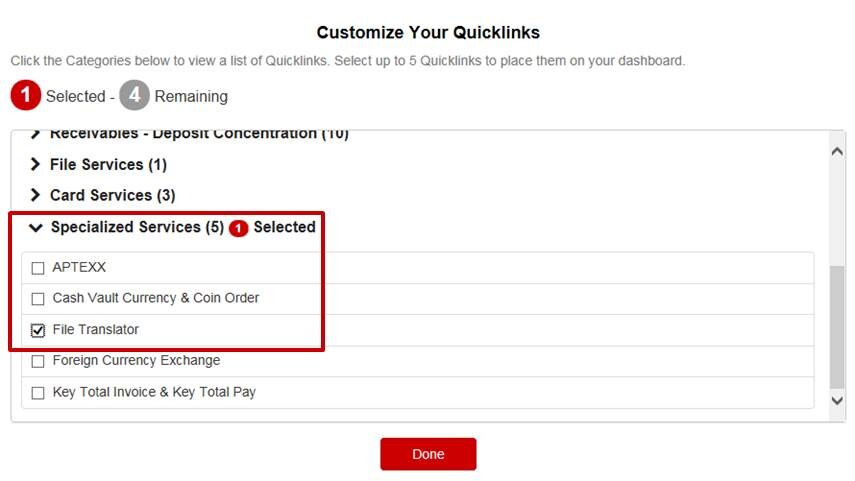The image size is (855, 481).
Task: Click the Customize Your Quicklinks heading
Action: [428, 33]
